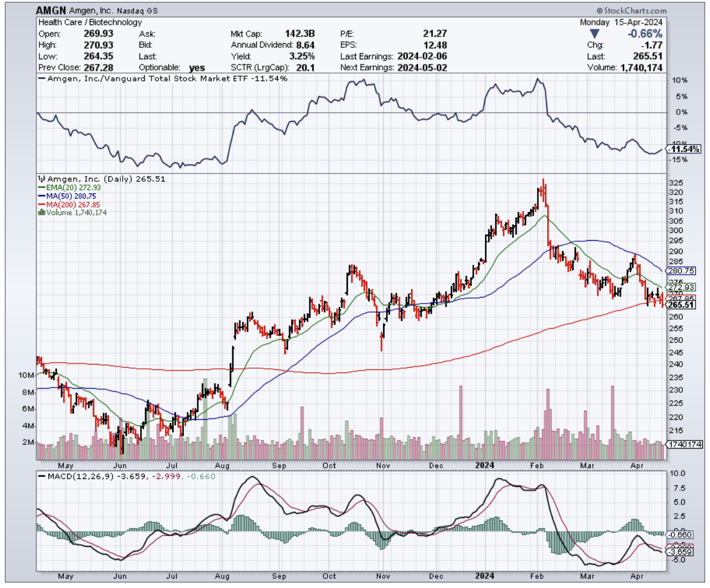Image resolution: width=710 pixels, height=588 pixels.
Task: Click the Next Earnings date 2024-05-02
Action: coord(421,68)
